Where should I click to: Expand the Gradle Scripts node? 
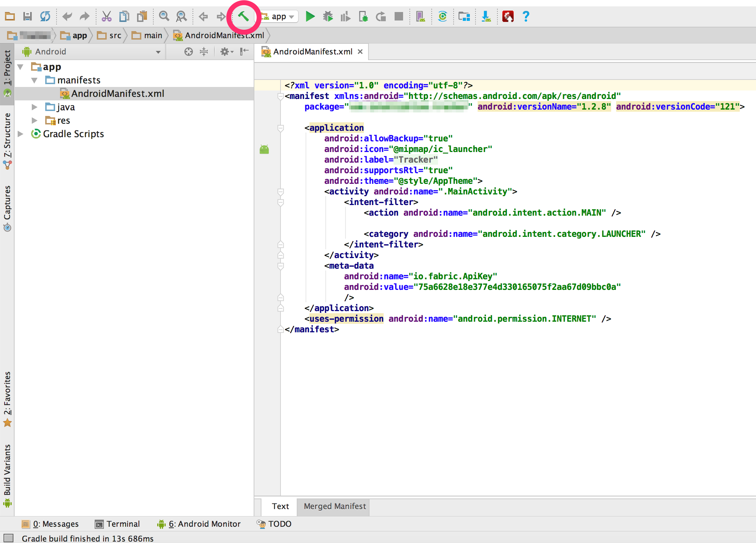point(21,134)
